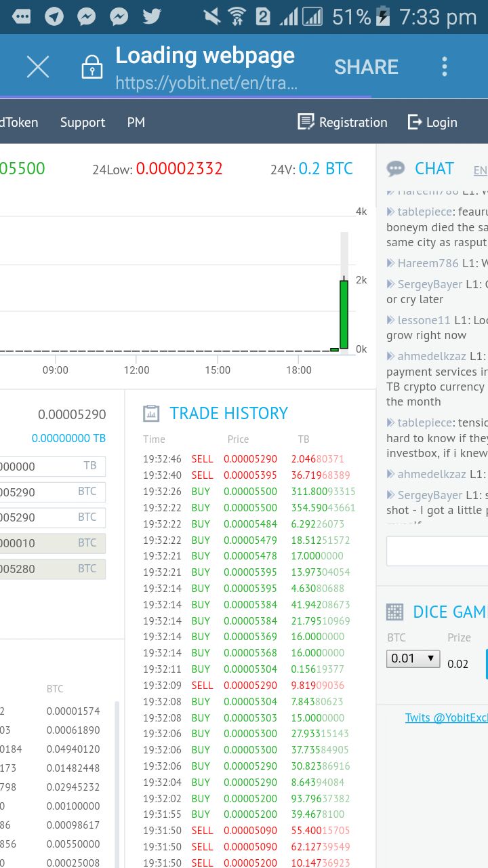Screen dimensions: 488x868
Task: Click the arrow icon beside lessone11
Action: click(x=390, y=320)
